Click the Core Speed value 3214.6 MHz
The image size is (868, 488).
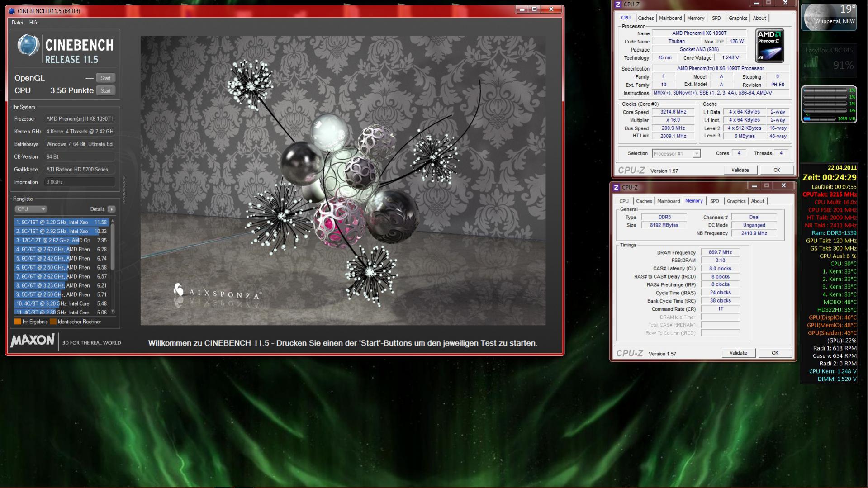(x=673, y=112)
